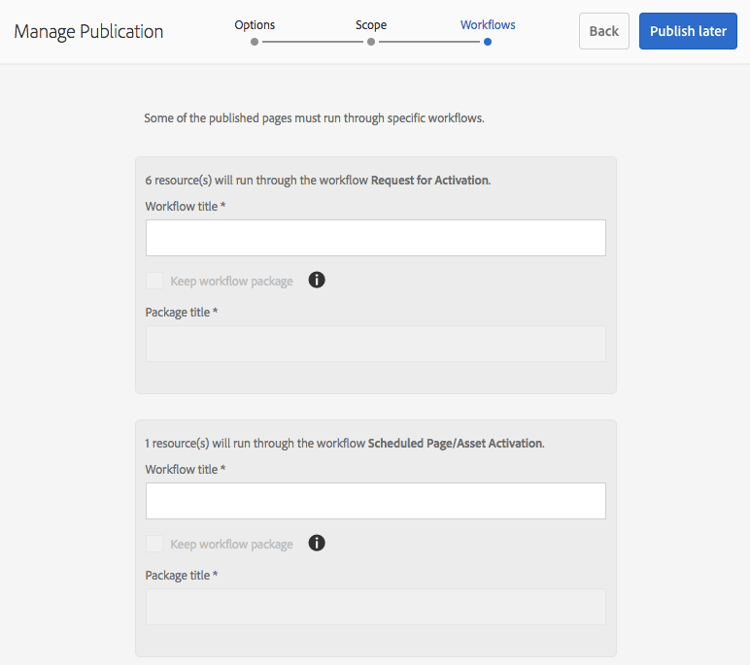Click the Back button

click(604, 31)
